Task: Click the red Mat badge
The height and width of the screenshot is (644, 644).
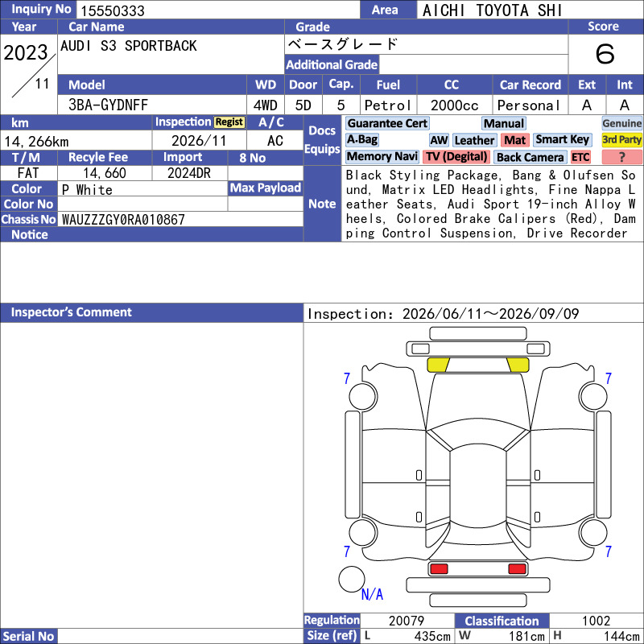Action: [514, 140]
